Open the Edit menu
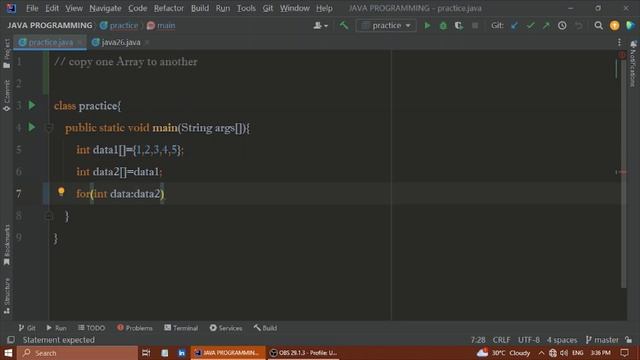Image resolution: width=640 pixels, height=360 pixels. point(52,8)
